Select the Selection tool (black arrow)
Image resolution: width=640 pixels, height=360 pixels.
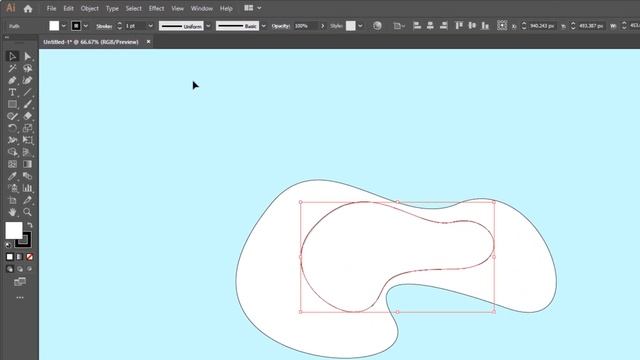12,56
